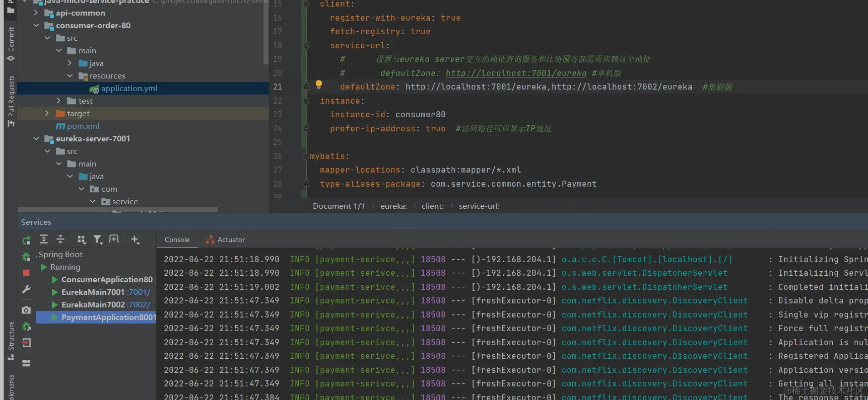Open the Pull Requests tool window
The width and height of the screenshot is (868, 400).
[11, 101]
